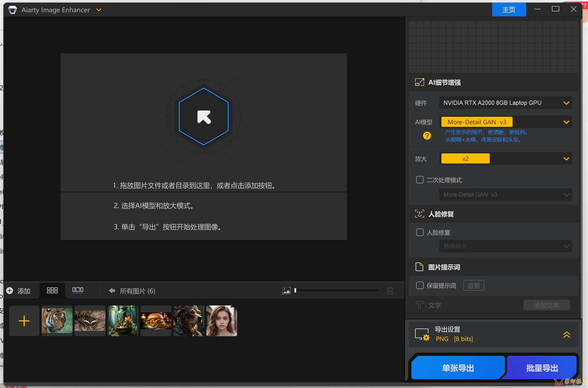Switch to the 主页 tab
This screenshot has width=588, height=388.
[509, 10]
